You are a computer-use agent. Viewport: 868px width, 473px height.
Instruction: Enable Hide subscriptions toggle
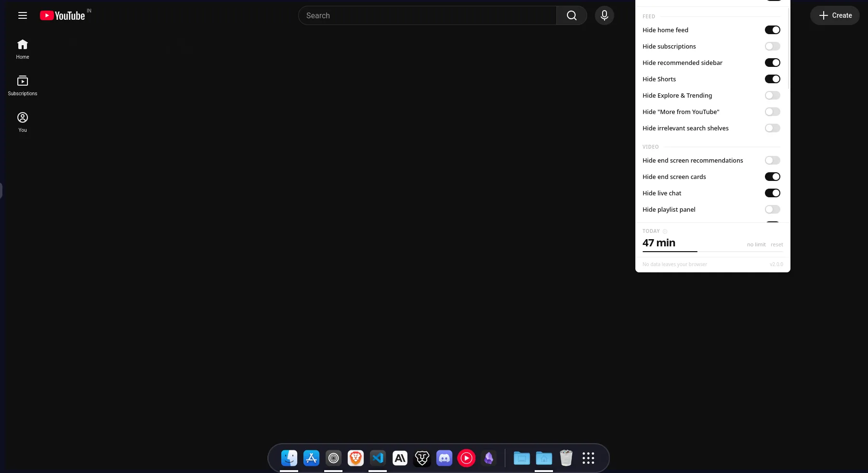point(772,46)
